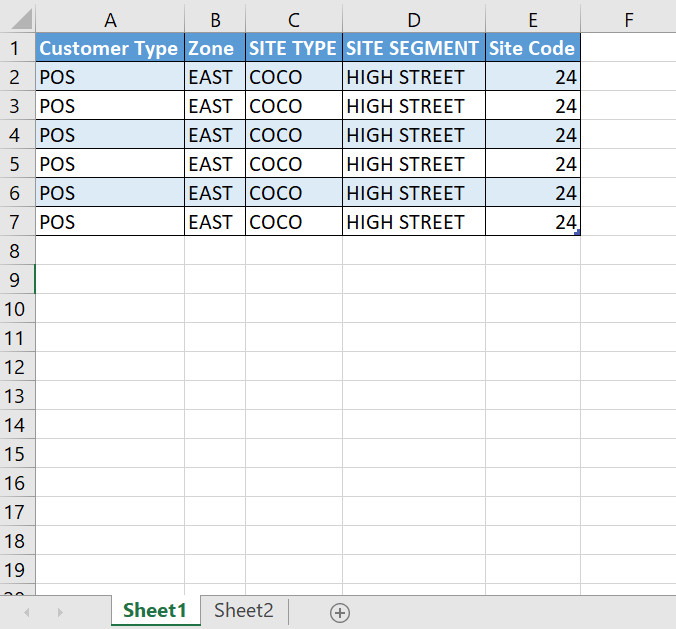Select column A header

click(x=110, y=19)
